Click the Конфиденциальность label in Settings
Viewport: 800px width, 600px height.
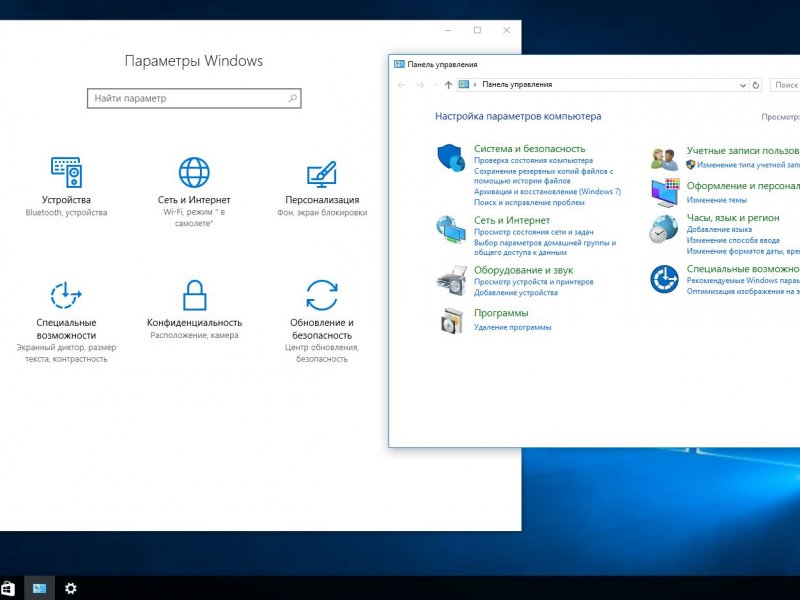point(194,322)
